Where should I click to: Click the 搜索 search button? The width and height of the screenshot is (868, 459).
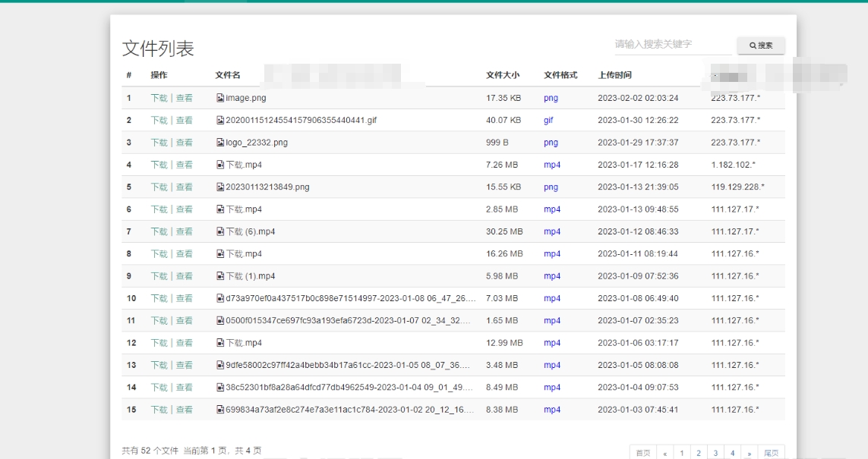click(761, 46)
